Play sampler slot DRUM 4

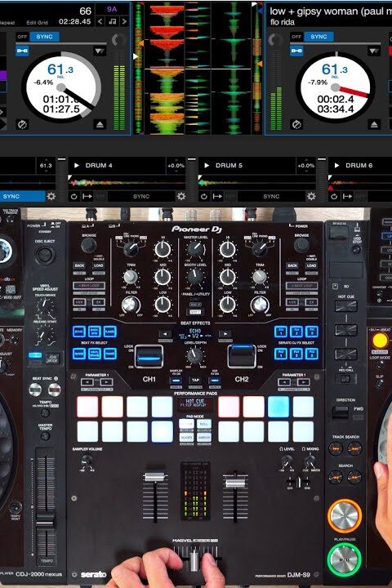(x=77, y=165)
